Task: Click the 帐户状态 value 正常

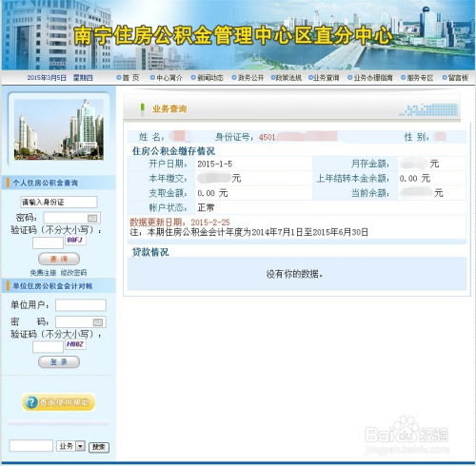Action: (206, 207)
